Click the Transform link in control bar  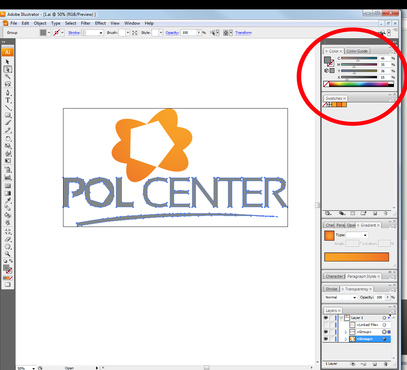(x=243, y=33)
